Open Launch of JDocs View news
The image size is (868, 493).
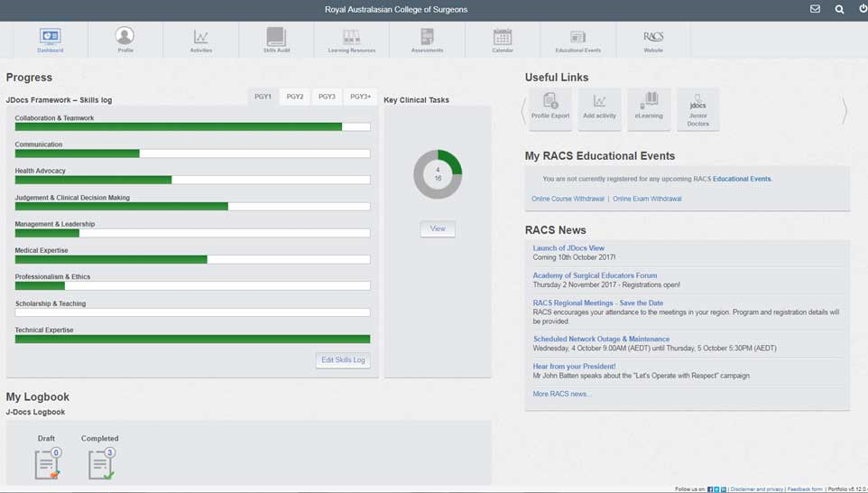pyautogui.click(x=568, y=248)
